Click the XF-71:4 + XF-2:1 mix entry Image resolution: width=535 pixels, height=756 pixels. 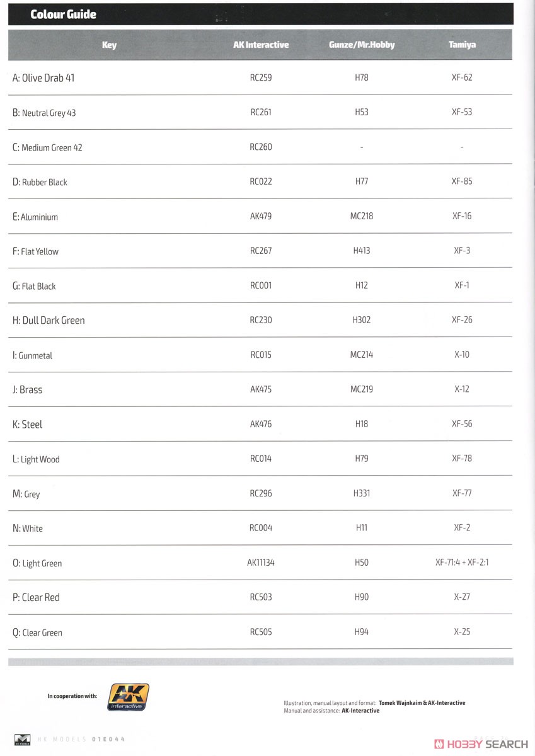462,563
